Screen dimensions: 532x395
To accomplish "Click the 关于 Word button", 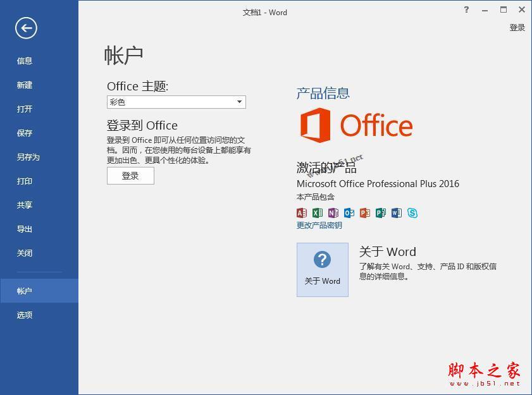I will (x=323, y=270).
